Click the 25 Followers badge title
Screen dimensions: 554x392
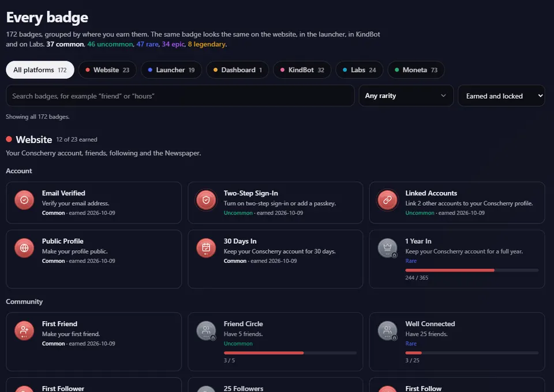[x=244, y=389]
